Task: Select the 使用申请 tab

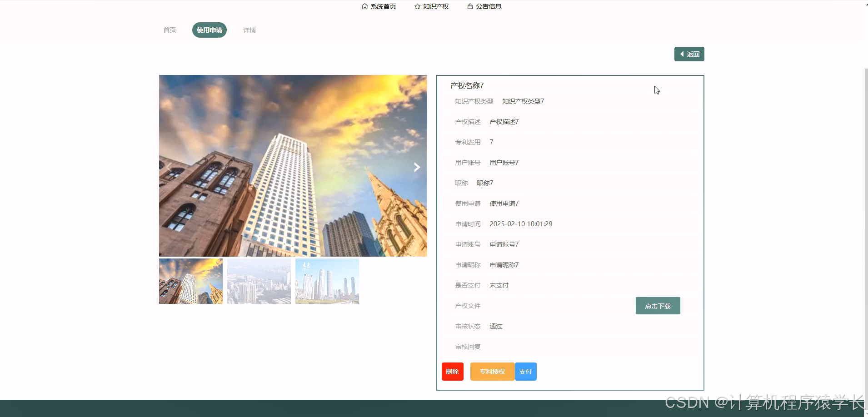Action: [210, 30]
